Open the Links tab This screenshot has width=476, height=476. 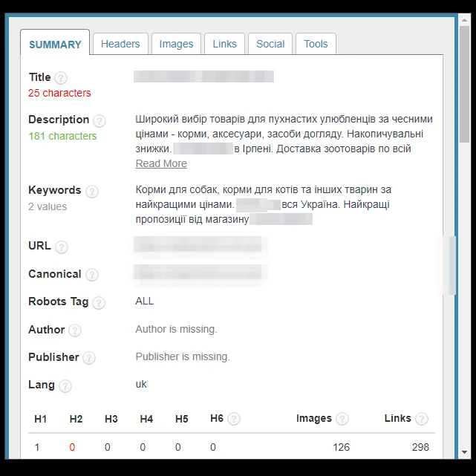[224, 44]
